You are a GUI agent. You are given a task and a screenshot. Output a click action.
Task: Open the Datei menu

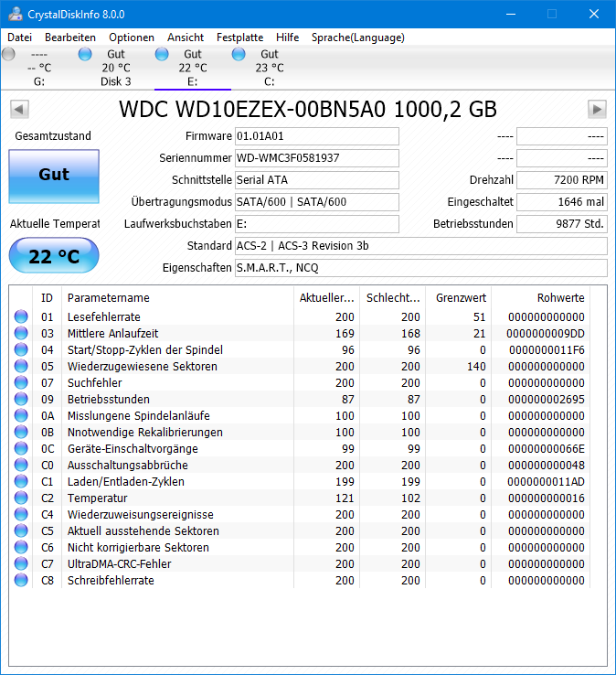coord(20,37)
